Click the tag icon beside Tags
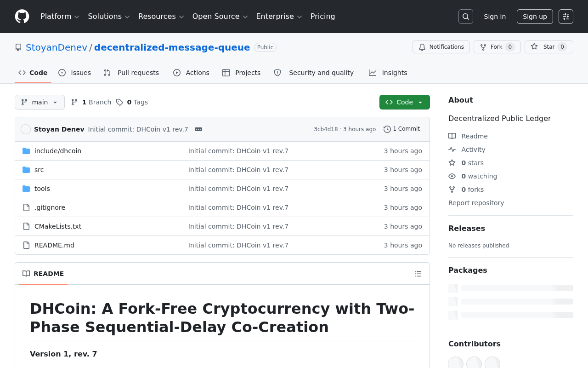Image resolution: width=588 pixels, height=368 pixels. pos(119,102)
